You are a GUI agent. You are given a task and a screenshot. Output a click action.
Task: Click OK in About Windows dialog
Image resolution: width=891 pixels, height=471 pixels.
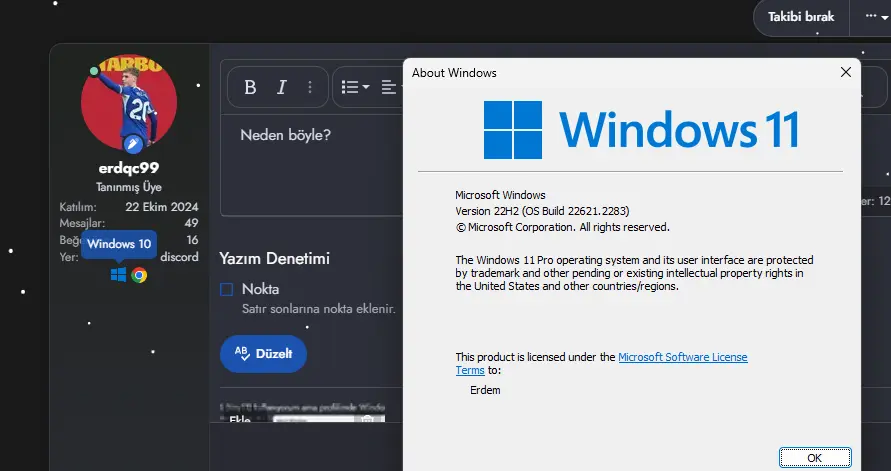pos(815,458)
